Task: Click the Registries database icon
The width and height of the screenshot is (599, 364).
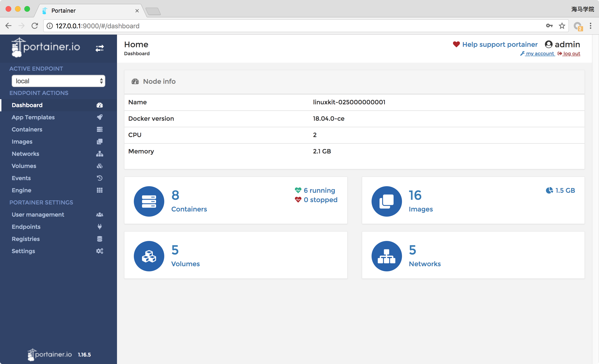Action: (x=99, y=239)
